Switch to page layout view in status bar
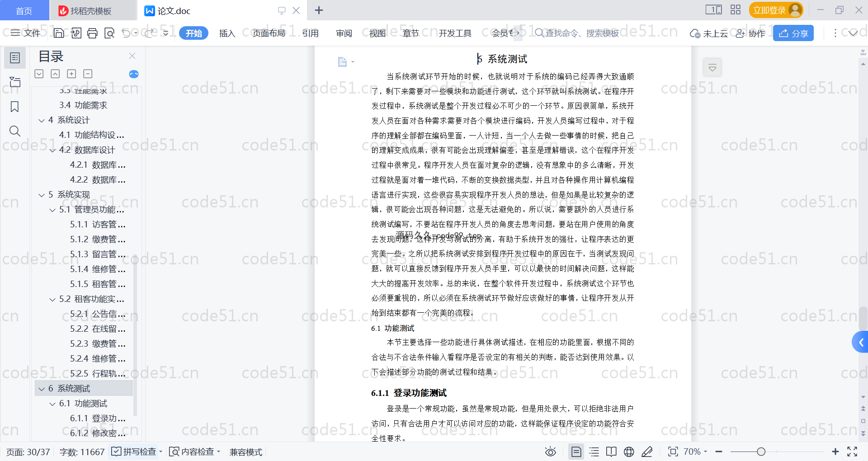Image resolution: width=868 pixels, height=461 pixels. click(x=576, y=452)
